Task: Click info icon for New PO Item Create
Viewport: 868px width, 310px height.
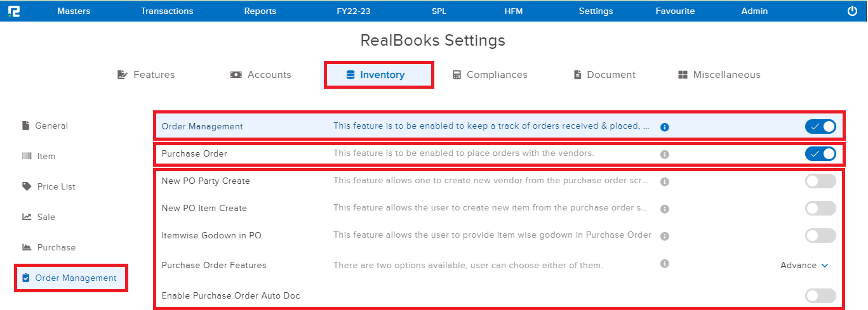Action: point(664,209)
